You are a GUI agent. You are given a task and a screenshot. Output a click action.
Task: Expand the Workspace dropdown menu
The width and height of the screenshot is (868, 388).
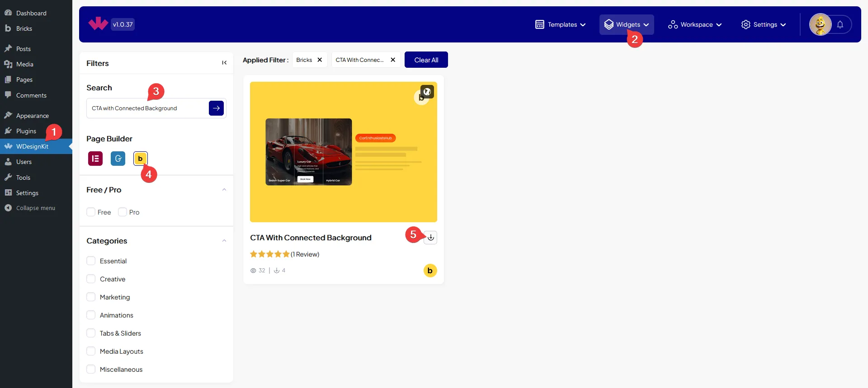pos(695,25)
